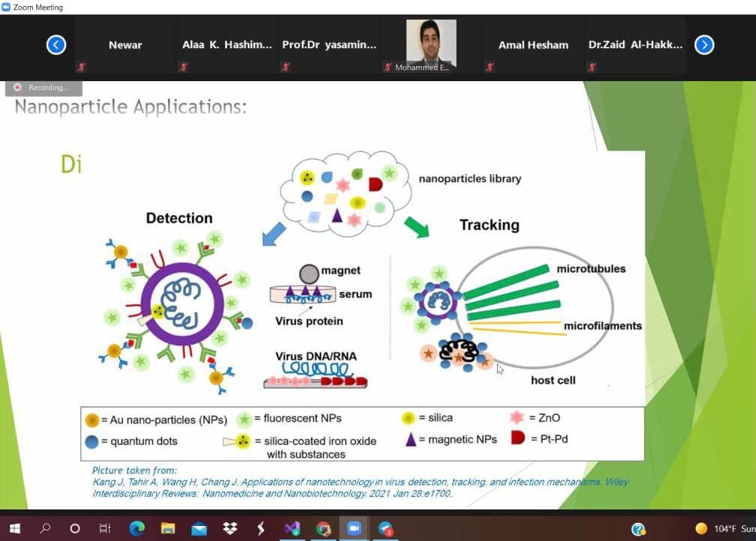Open the Mail app in taskbar

(199, 530)
